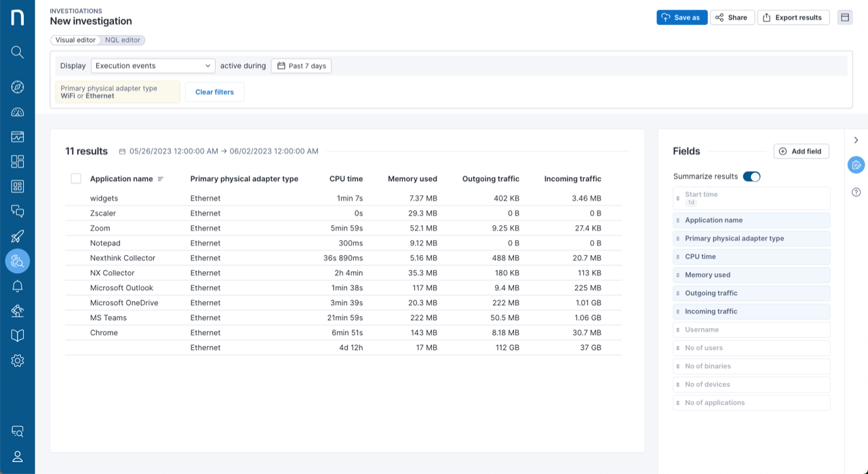
Task: Switch to the NQL editor tab
Action: 122,40
